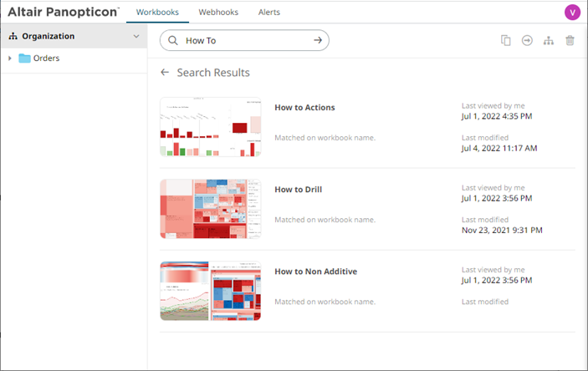This screenshot has width=588, height=371.
Task: Open the How to Actions workbook
Action: 304,108
